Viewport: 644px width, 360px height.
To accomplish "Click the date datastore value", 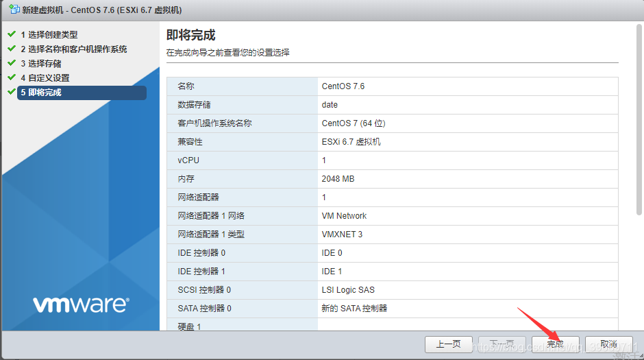I will click(x=330, y=105).
